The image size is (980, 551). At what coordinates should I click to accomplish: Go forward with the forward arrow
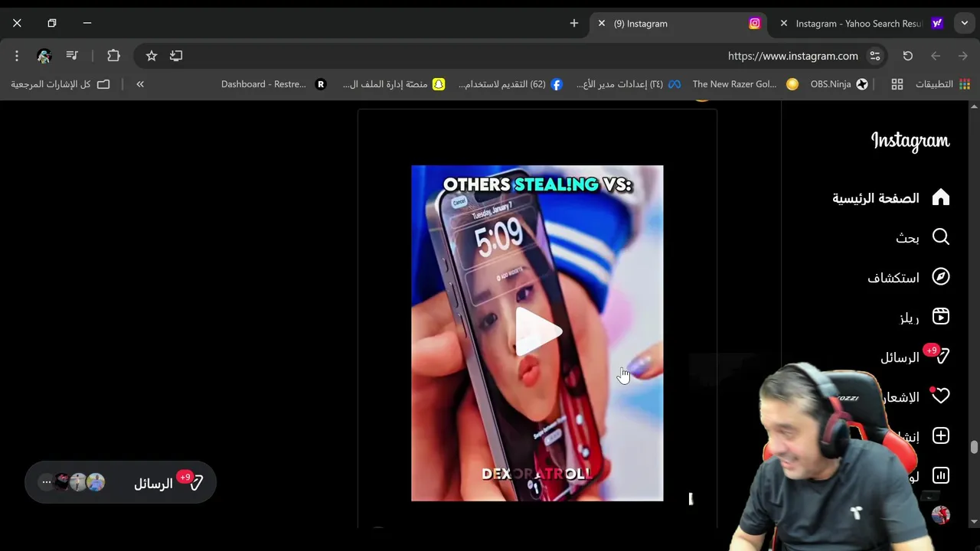point(962,56)
